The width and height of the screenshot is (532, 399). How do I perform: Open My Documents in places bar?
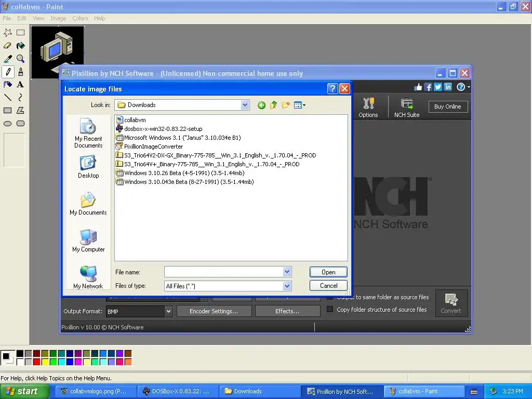[88, 204]
